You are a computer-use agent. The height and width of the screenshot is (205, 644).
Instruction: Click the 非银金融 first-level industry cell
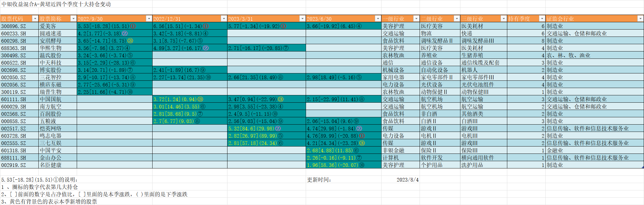pyautogui.click(x=400, y=150)
